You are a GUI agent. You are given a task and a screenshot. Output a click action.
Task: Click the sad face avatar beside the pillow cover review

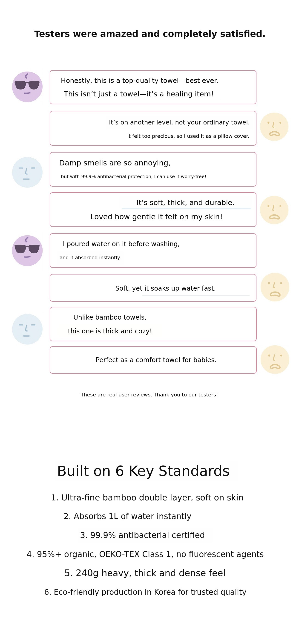pos(274,127)
